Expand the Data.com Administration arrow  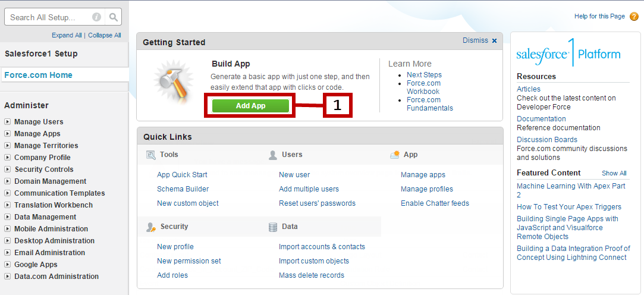point(7,277)
